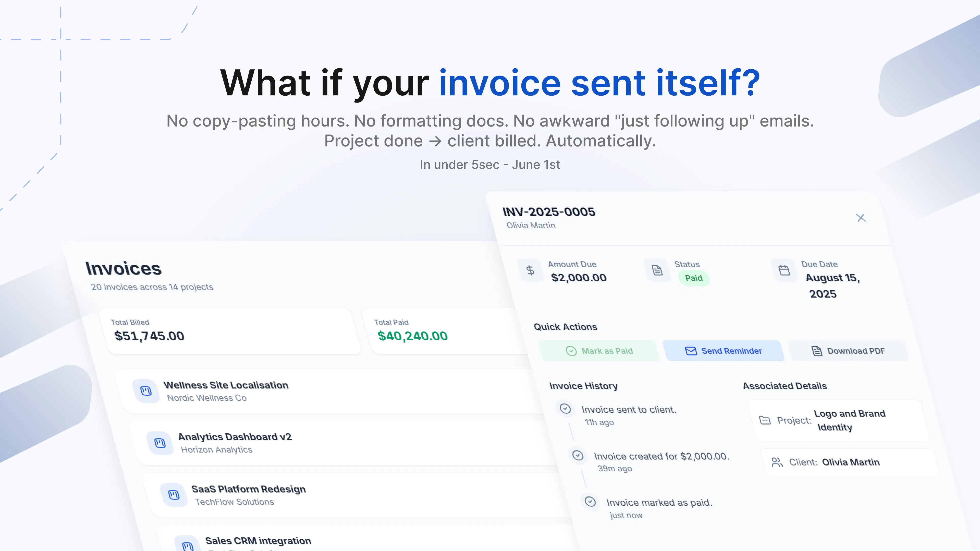Click the people icon beside Client
Viewport: 980px width, 551px height.
[x=777, y=462]
